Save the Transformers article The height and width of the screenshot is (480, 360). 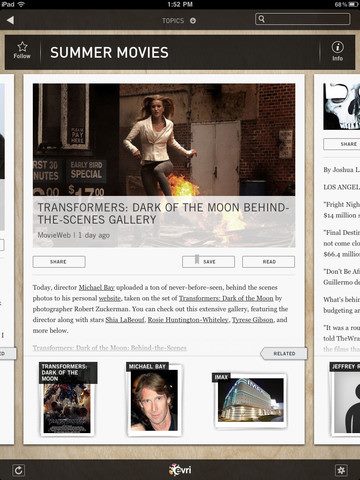tap(208, 262)
